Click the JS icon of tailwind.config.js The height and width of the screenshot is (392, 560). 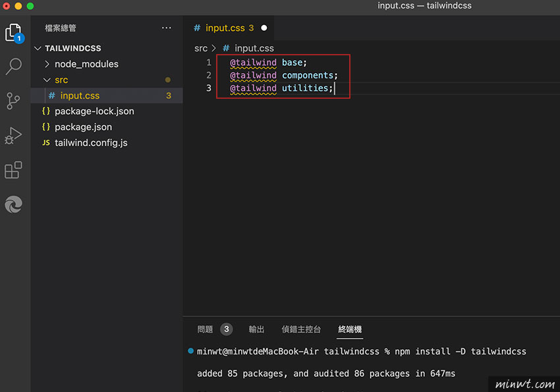(46, 143)
